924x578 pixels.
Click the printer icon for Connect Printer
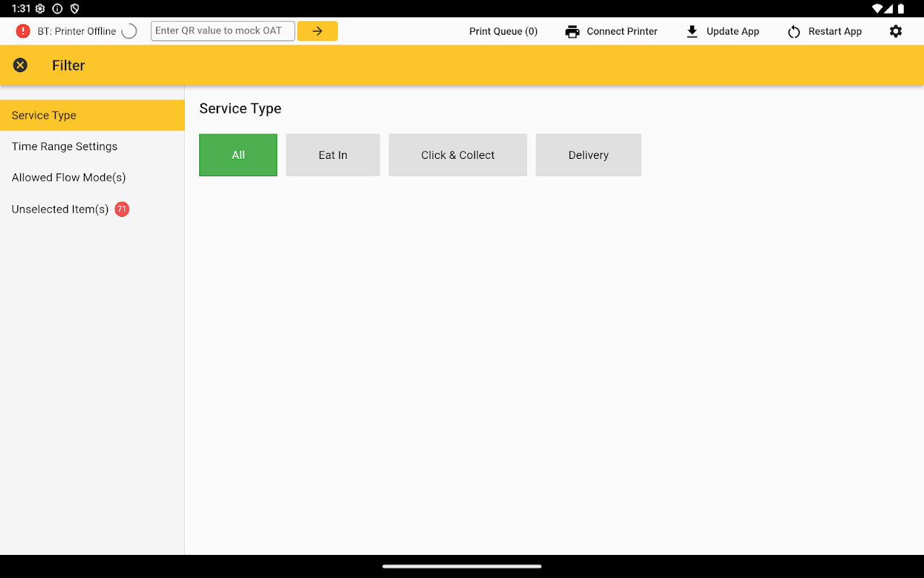point(572,31)
